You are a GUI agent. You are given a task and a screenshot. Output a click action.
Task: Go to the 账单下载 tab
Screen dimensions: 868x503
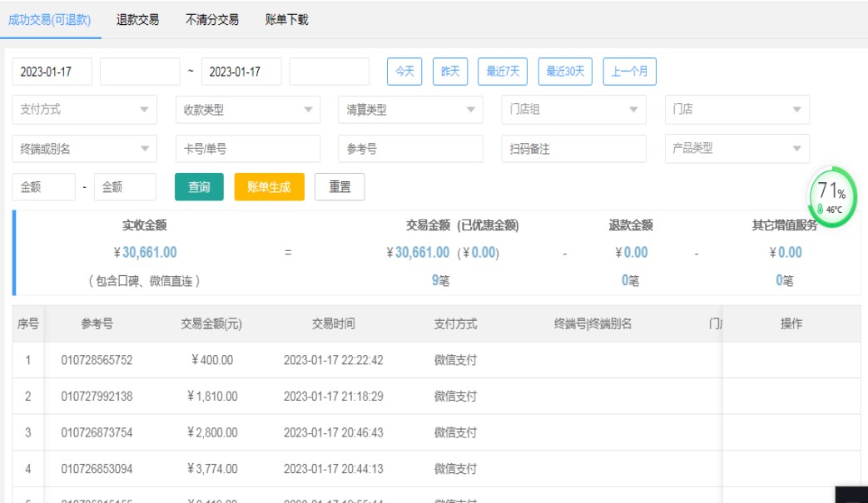286,19
